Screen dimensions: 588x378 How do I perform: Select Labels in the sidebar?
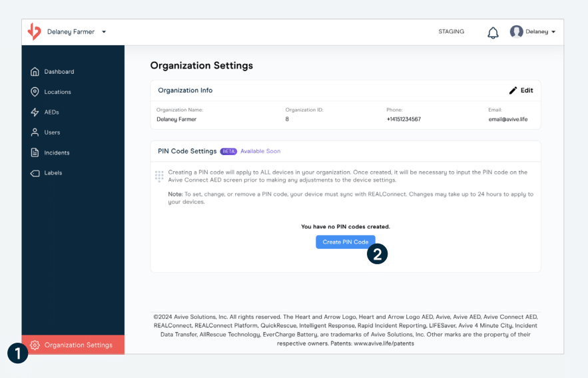point(53,173)
